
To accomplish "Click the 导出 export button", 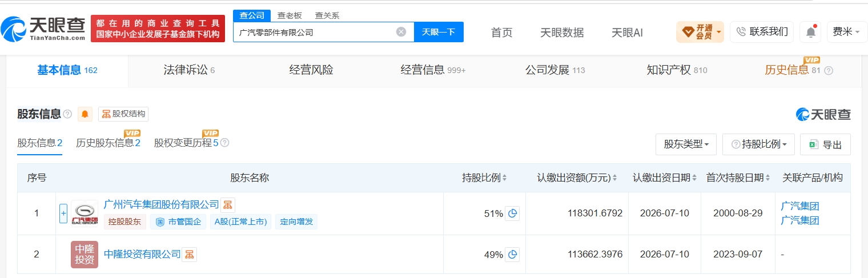I will click(x=825, y=144).
